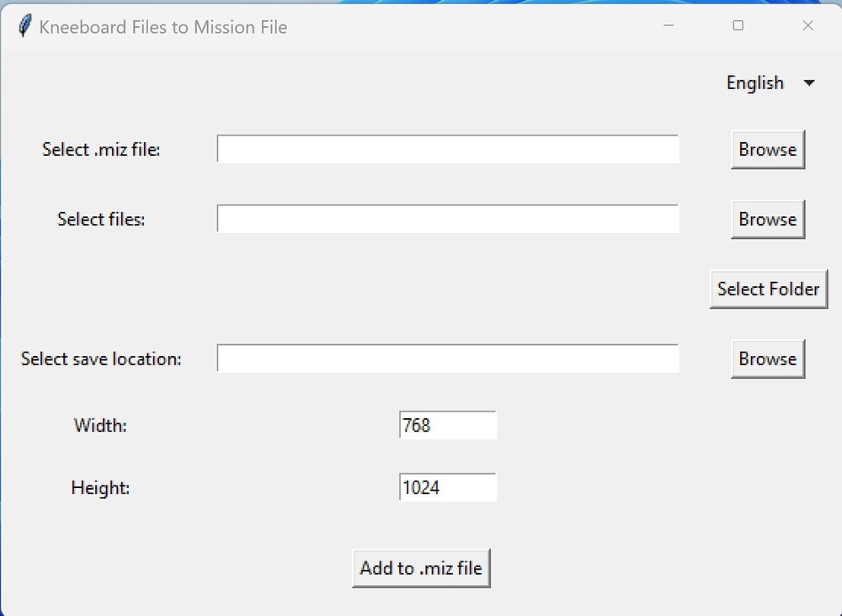Click the Select Folder button

[768, 289]
